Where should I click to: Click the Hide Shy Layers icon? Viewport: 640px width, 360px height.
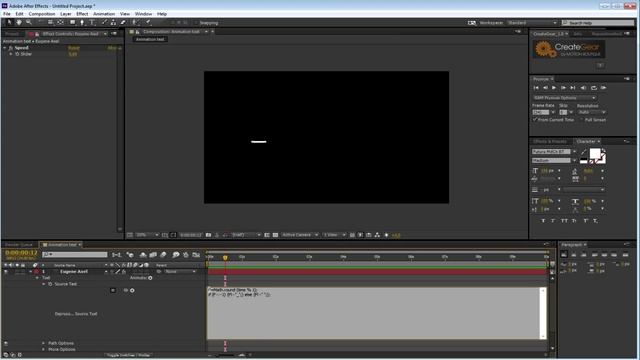(143, 255)
